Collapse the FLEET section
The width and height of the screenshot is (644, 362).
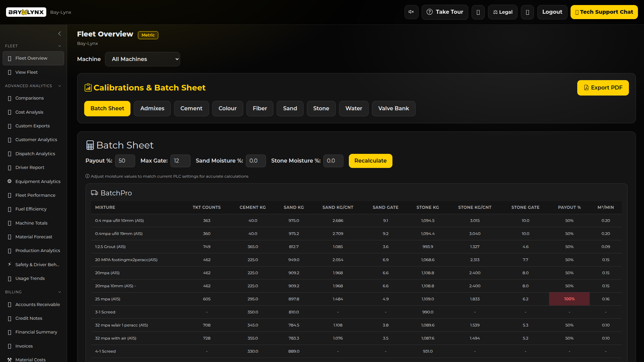click(60, 46)
